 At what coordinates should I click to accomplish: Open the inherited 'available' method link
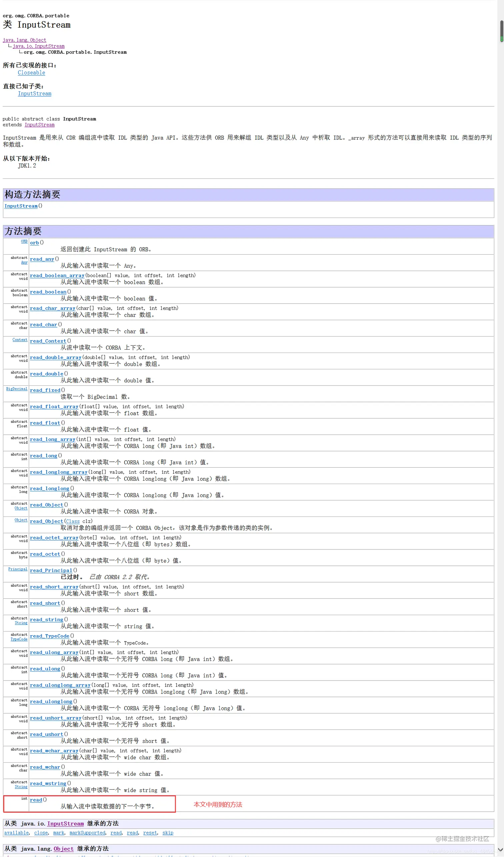coord(17,833)
